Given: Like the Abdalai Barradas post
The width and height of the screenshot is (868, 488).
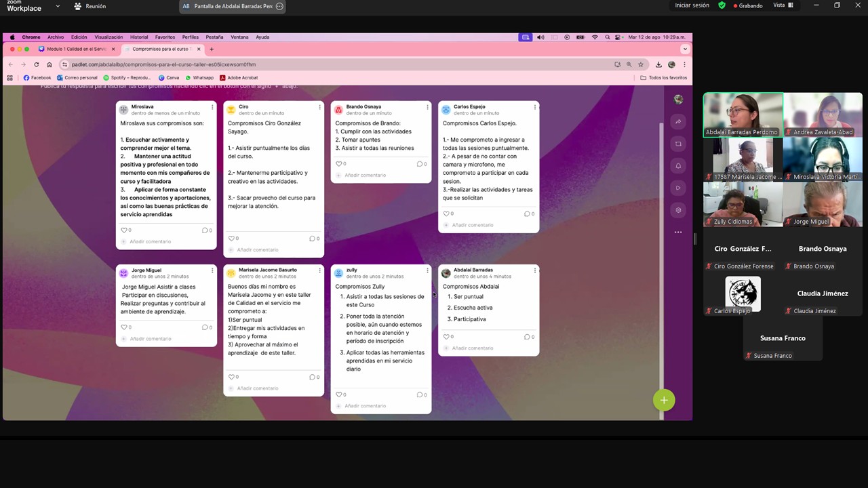Looking at the screenshot, I should click(446, 337).
